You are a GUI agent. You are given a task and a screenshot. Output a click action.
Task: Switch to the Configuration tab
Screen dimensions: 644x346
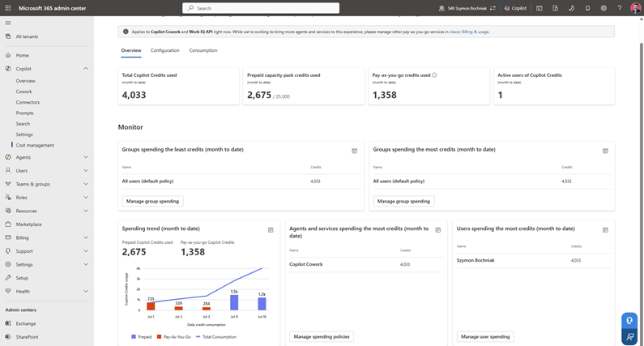(x=164, y=50)
